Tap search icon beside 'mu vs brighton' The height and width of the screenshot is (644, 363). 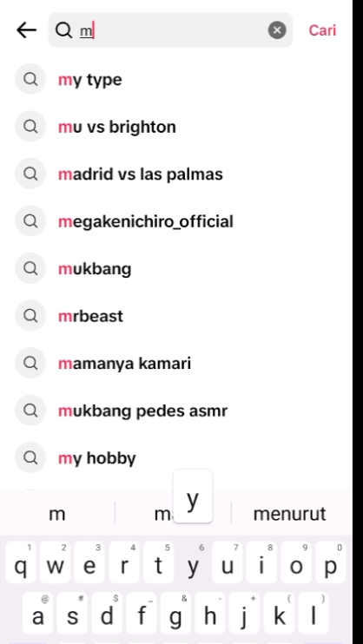click(30, 126)
